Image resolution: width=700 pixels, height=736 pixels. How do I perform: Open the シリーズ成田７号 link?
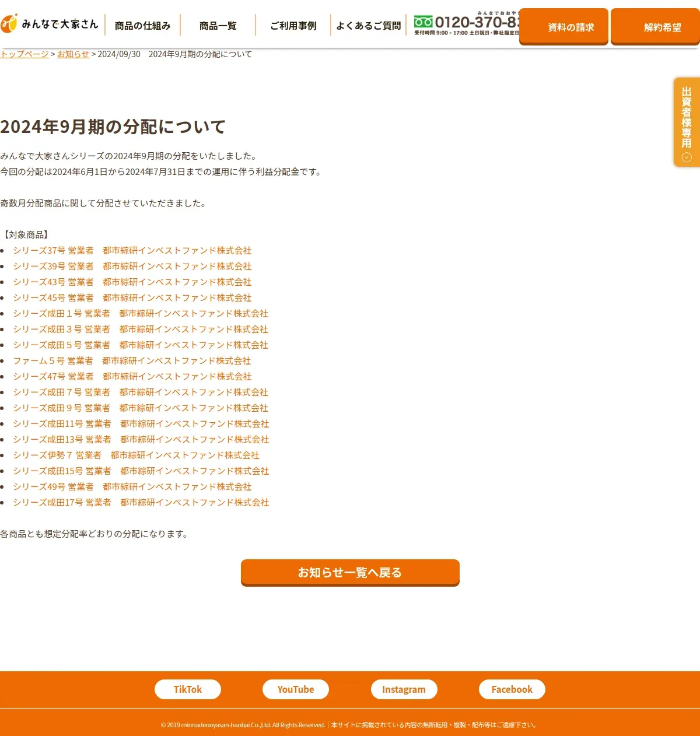pyautogui.click(x=141, y=392)
